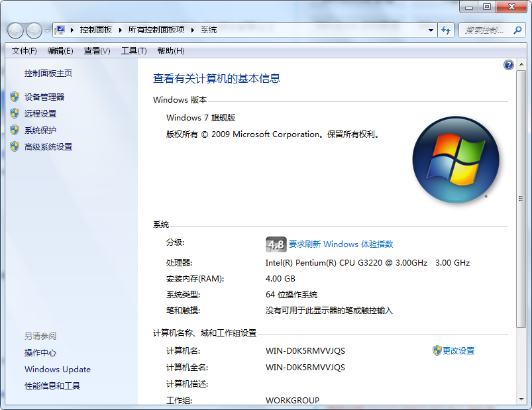Maximize the system window
This screenshot has height=410, width=532.
coord(487,7)
